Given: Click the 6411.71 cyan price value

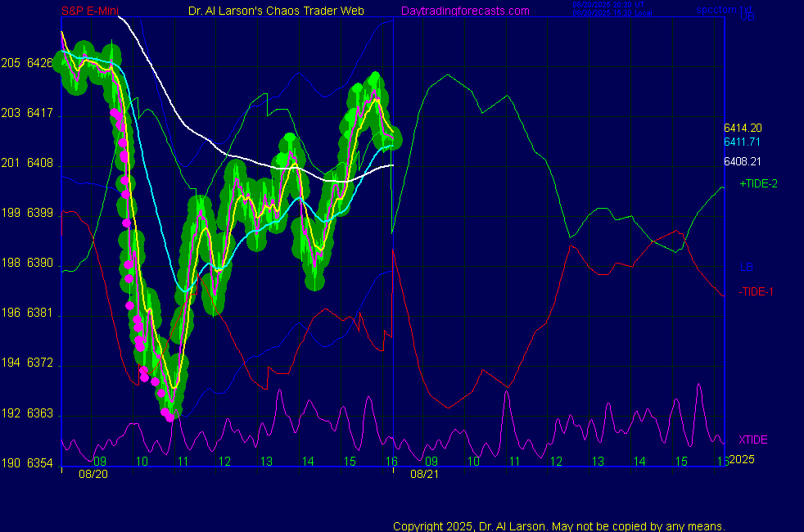Looking at the screenshot, I should point(743,142).
